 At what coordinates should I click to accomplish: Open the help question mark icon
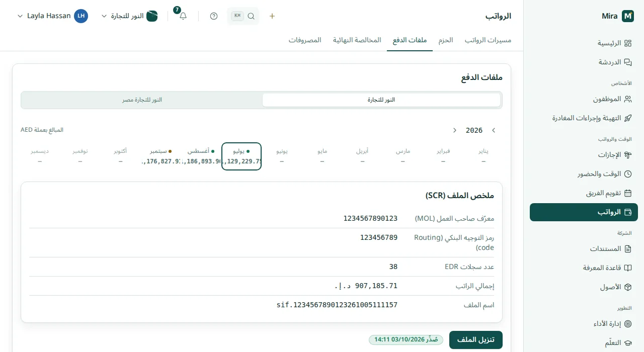(x=214, y=16)
